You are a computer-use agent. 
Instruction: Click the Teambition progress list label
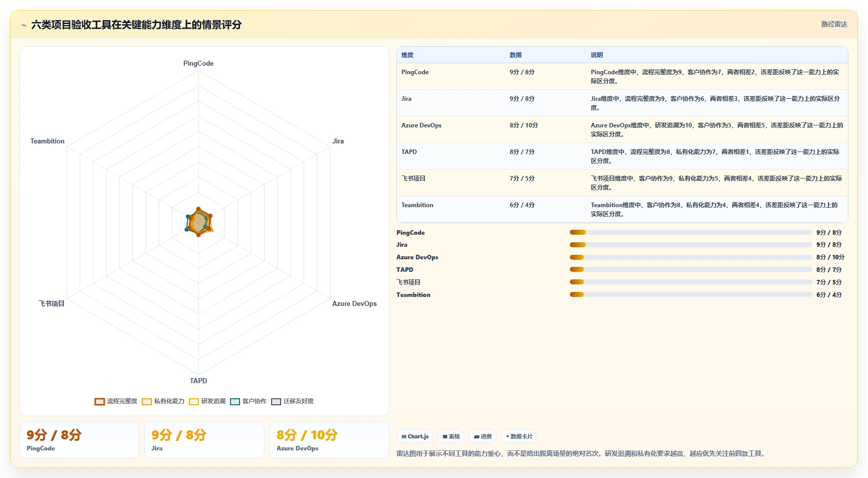[413, 295]
